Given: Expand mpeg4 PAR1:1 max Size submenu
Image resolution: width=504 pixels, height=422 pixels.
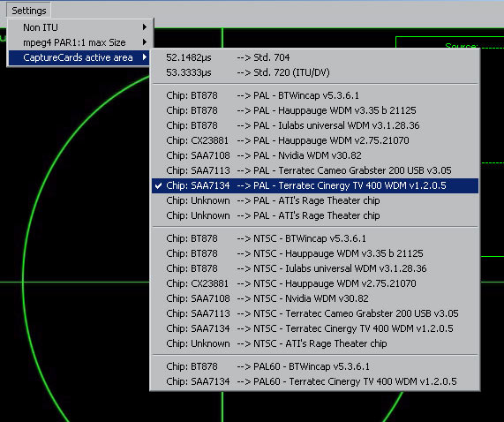Looking at the screenshot, I should coord(80,42).
